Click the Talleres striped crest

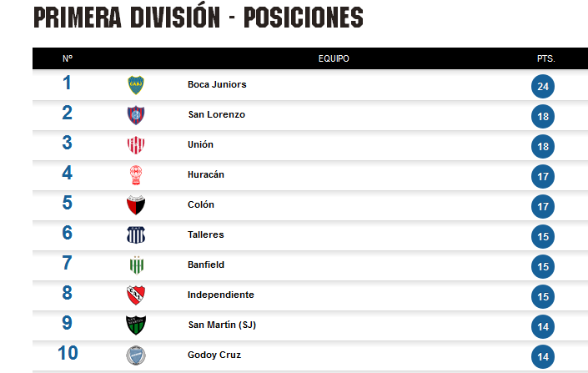(x=136, y=235)
